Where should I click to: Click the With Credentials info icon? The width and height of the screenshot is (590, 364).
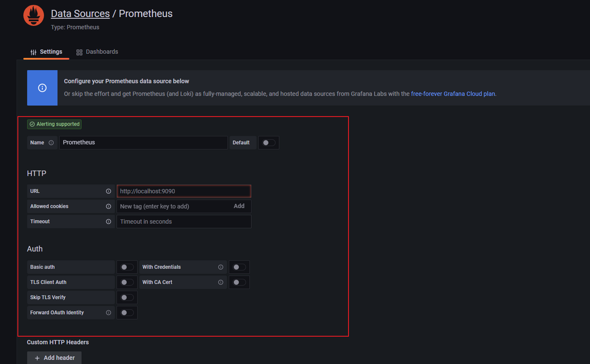pyautogui.click(x=220, y=267)
